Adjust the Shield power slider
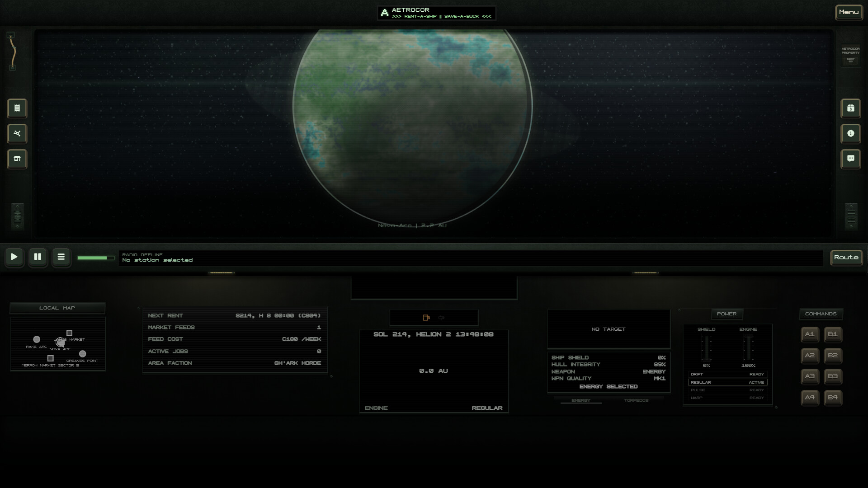 coord(706,348)
